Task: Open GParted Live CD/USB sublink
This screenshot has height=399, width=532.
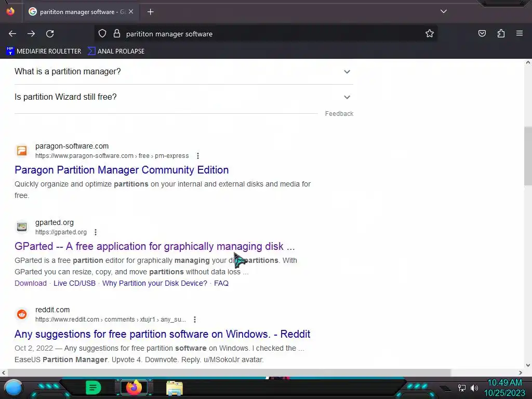Action: (x=74, y=283)
